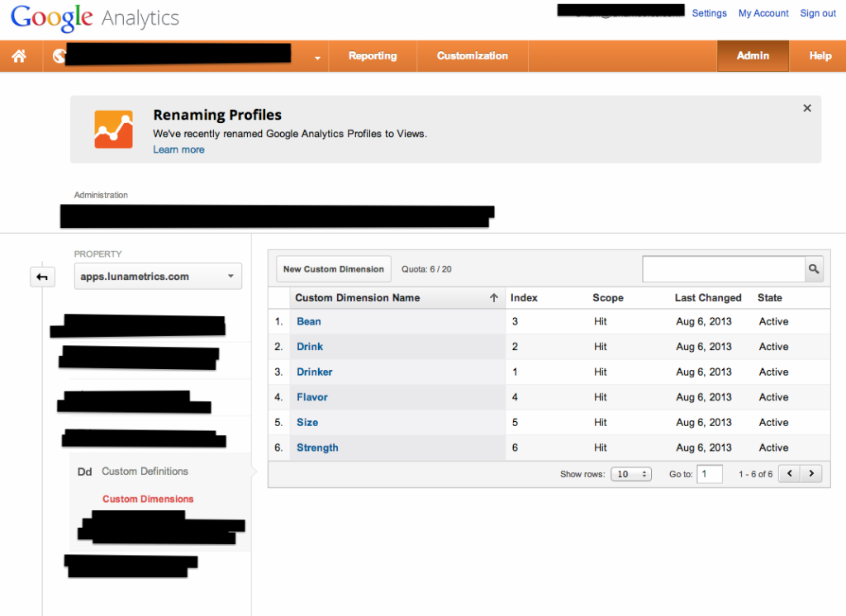
Task: Click the Active state in Drink row
Action: pyautogui.click(x=773, y=347)
